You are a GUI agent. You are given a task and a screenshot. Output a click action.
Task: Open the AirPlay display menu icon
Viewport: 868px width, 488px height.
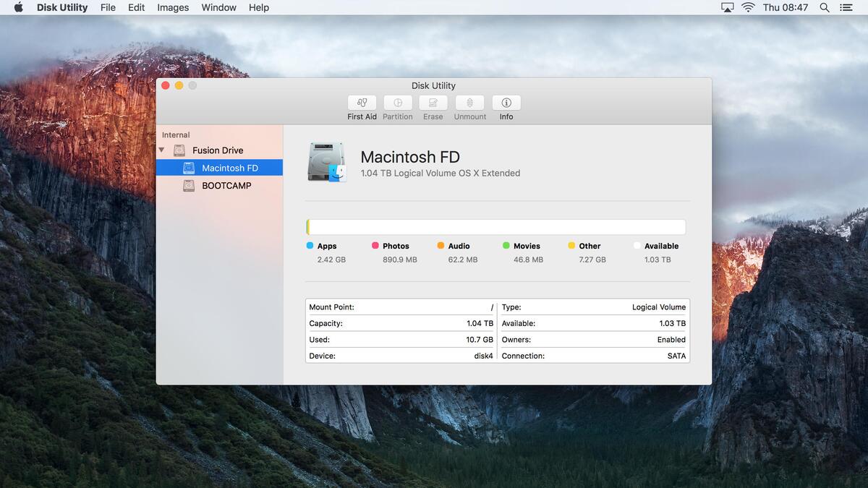click(728, 7)
